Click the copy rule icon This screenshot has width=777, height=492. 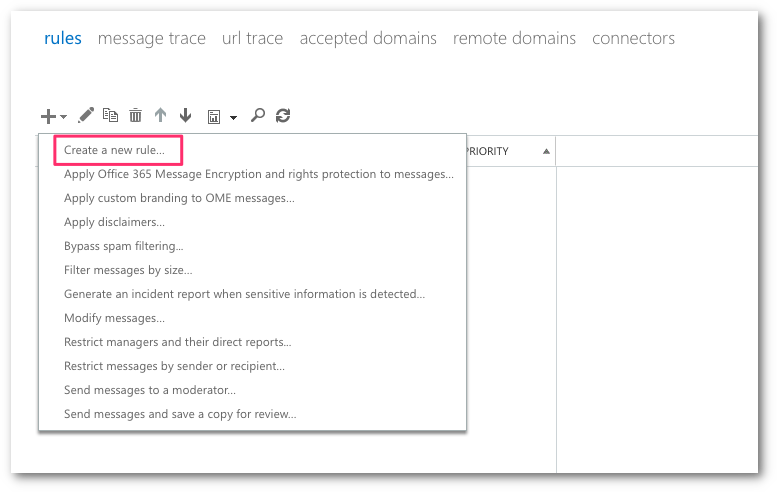tap(110, 116)
